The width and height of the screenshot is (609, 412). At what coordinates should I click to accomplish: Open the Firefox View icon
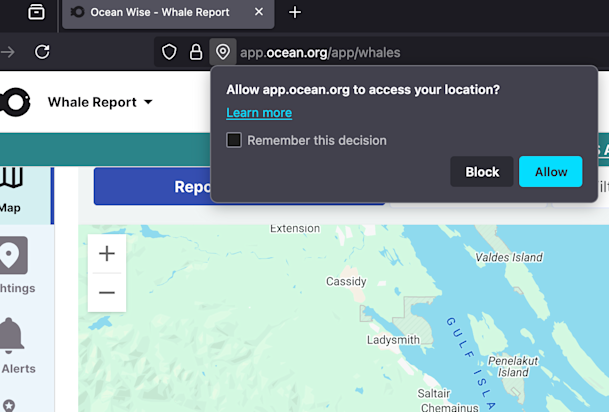point(36,12)
